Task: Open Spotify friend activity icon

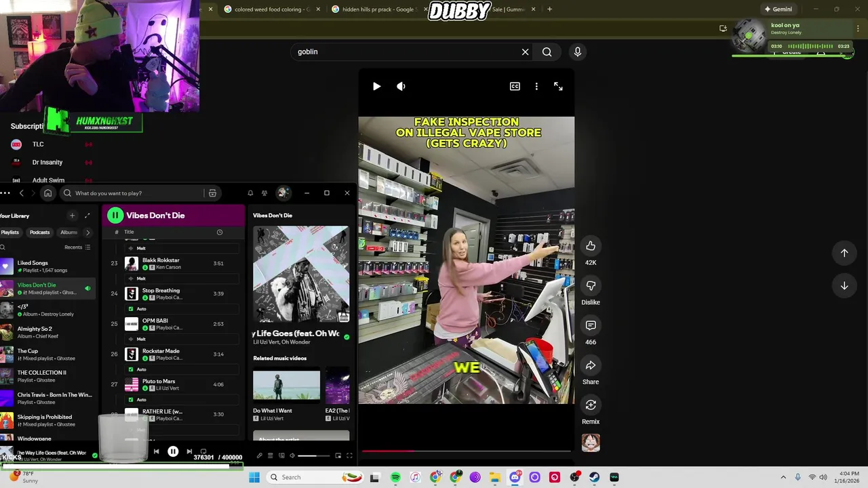Action: pos(264,193)
